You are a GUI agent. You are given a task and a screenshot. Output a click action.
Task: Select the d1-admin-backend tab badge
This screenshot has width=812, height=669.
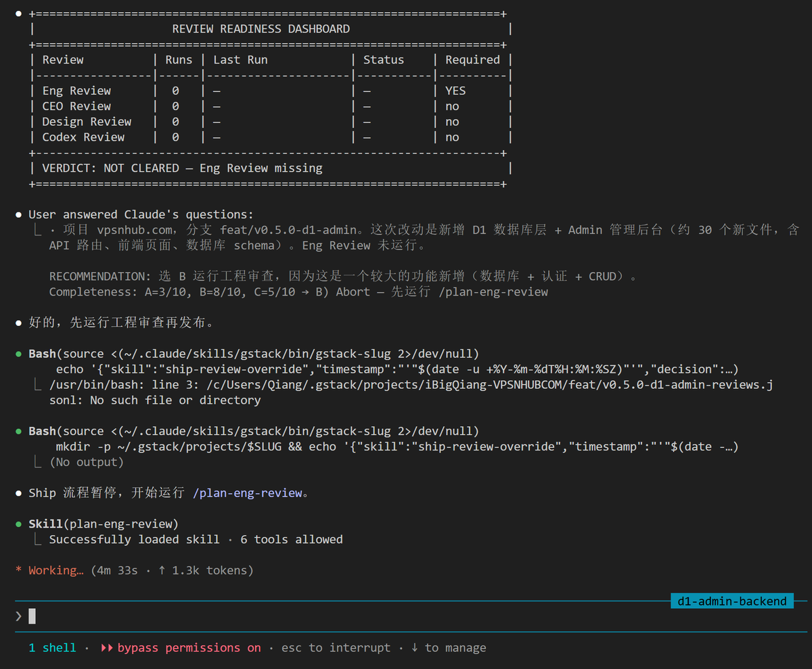click(x=731, y=601)
